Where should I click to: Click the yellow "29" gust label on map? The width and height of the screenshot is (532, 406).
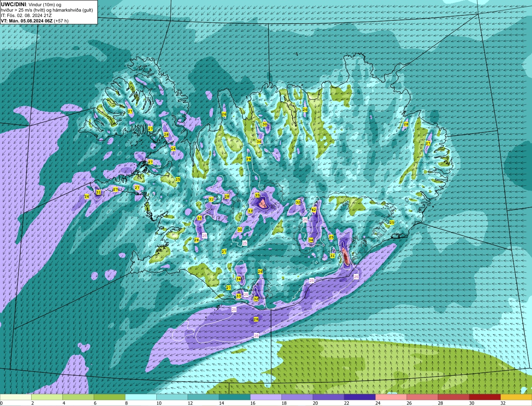[249, 159]
